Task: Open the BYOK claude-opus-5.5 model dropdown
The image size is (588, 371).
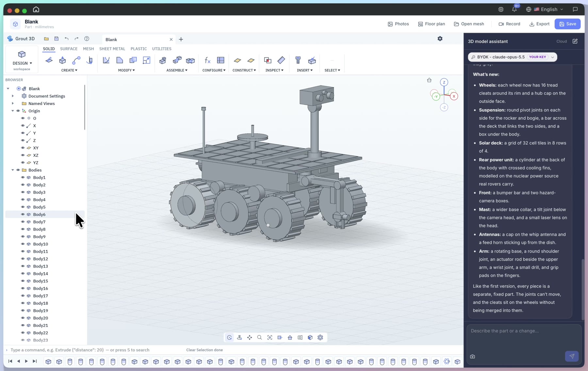Action: click(x=512, y=57)
